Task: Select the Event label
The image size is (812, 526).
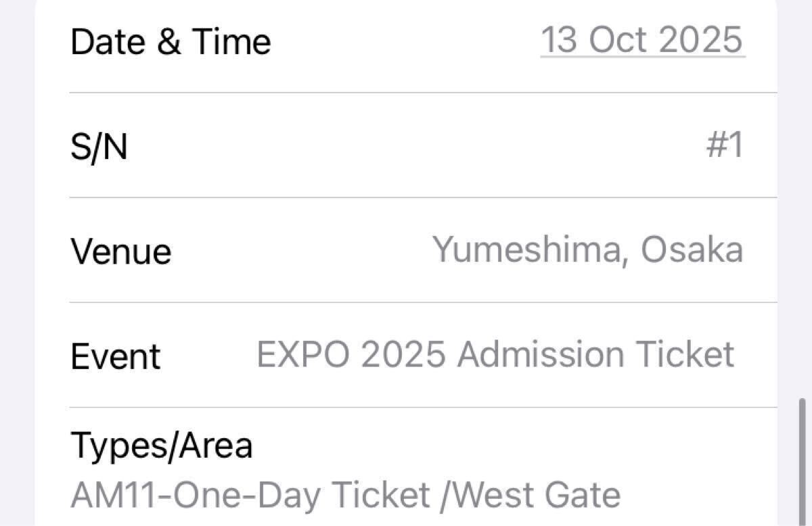Action: pyautogui.click(x=116, y=356)
